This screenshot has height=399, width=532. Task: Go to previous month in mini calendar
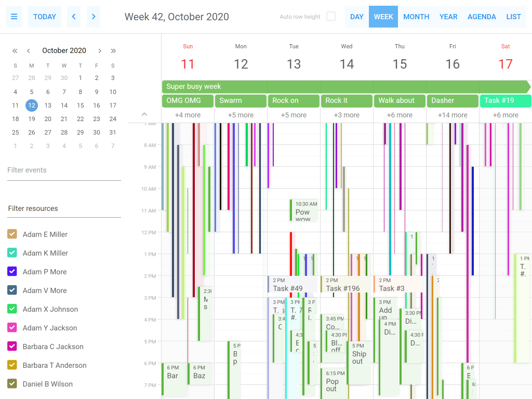click(28, 50)
